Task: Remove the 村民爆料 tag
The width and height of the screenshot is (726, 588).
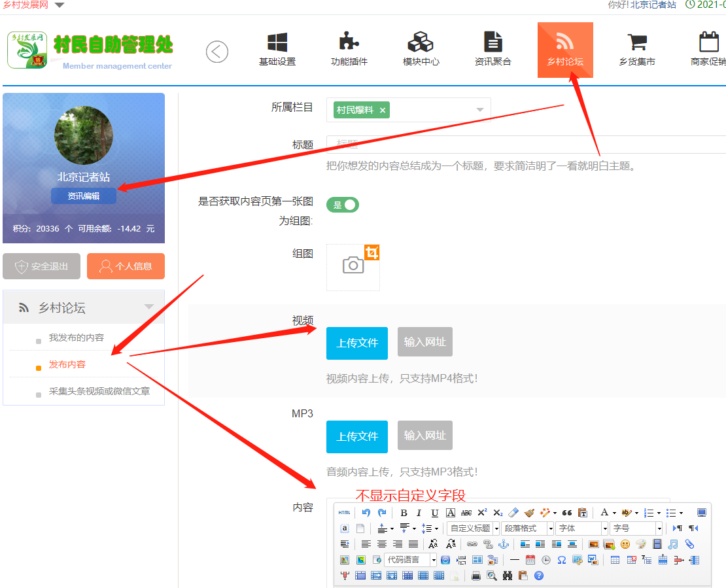Action: (x=383, y=111)
